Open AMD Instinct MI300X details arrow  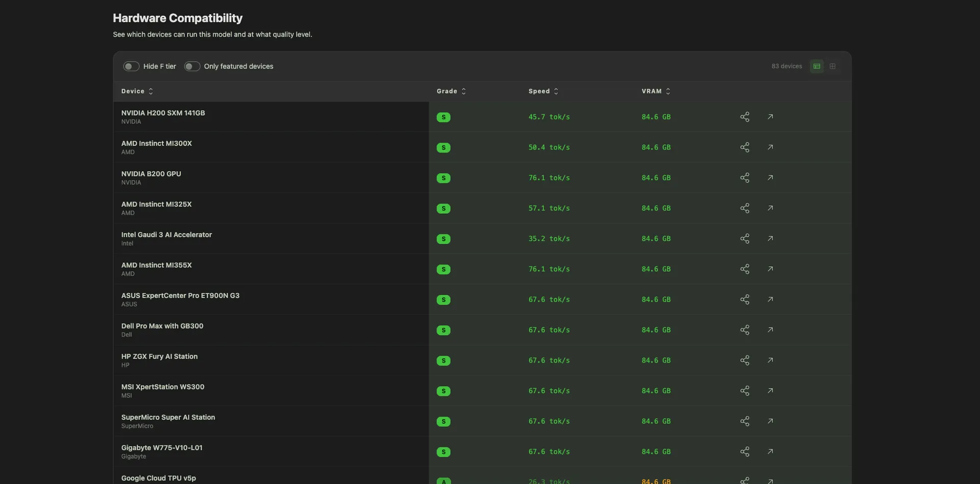pyautogui.click(x=770, y=147)
